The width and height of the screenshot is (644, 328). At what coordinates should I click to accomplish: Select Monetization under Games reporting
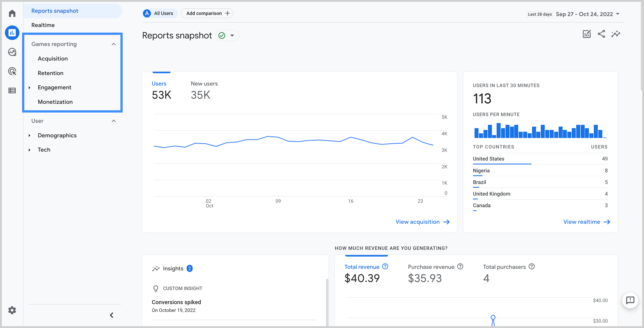55,102
